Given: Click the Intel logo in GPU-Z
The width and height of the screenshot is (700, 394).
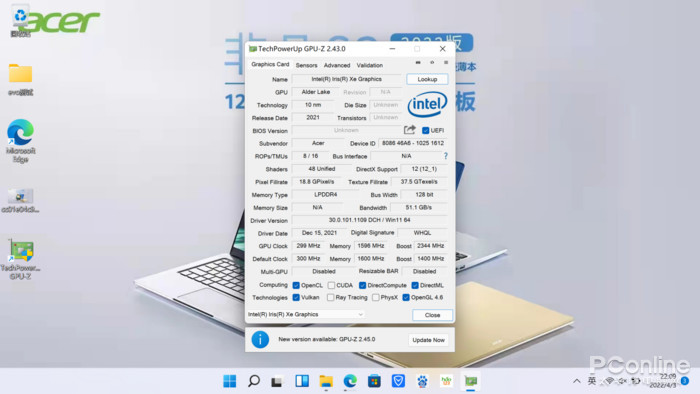Looking at the screenshot, I should click(427, 104).
